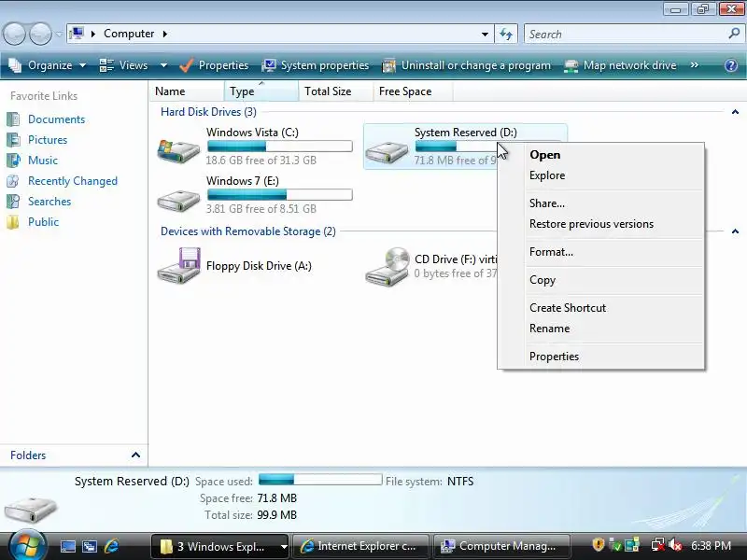
Task: Click the Music icon in sidebar
Action: [x=13, y=160]
